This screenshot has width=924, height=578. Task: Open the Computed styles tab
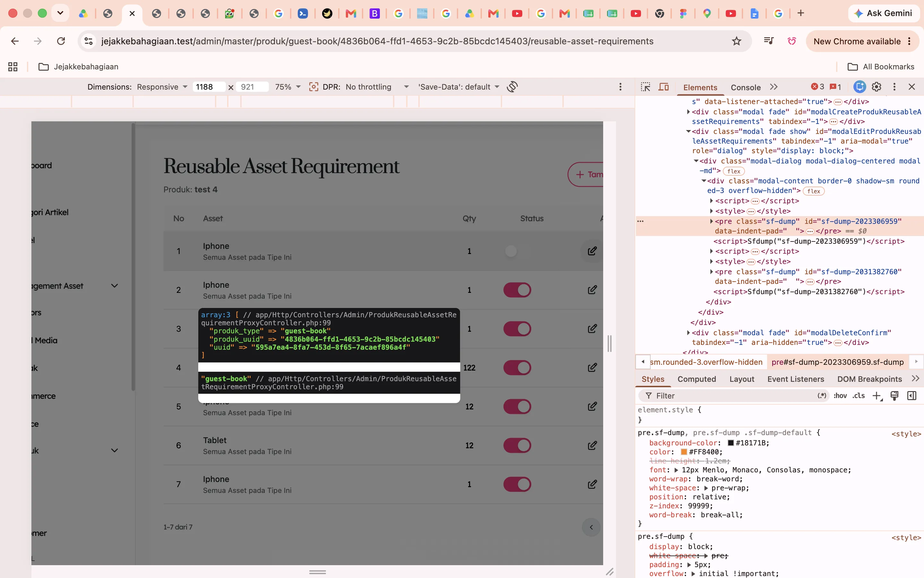pos(697,379)
